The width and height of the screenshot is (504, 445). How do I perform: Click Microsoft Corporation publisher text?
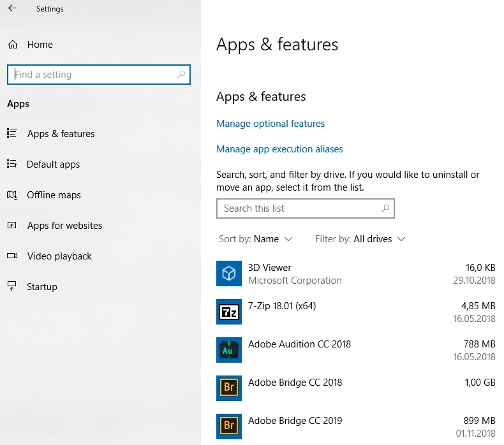tap(295, 281)
